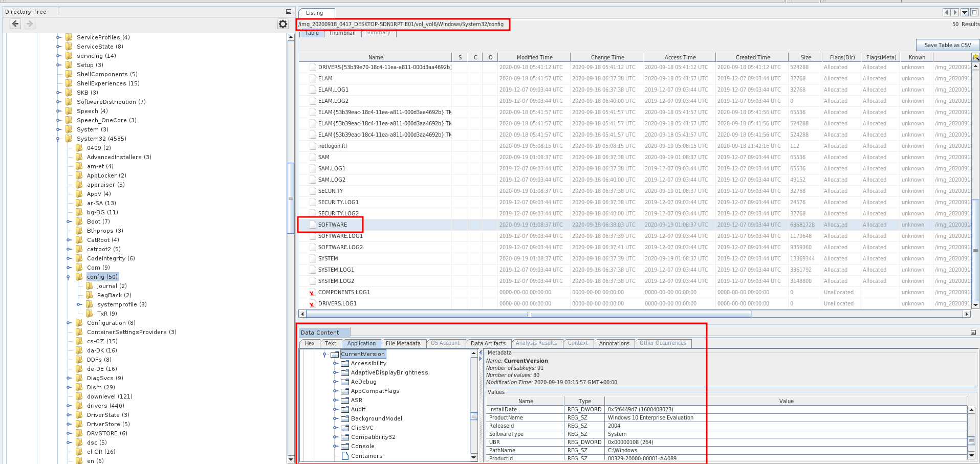Minimize the Directory Tree panel

coord(288,11)
